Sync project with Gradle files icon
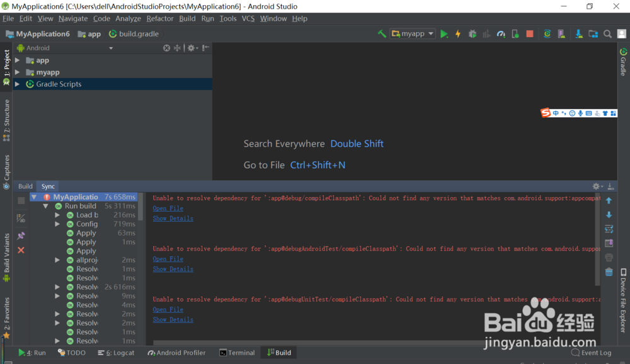Viewport: 630px width, 364px height. [x=547, y=33]
